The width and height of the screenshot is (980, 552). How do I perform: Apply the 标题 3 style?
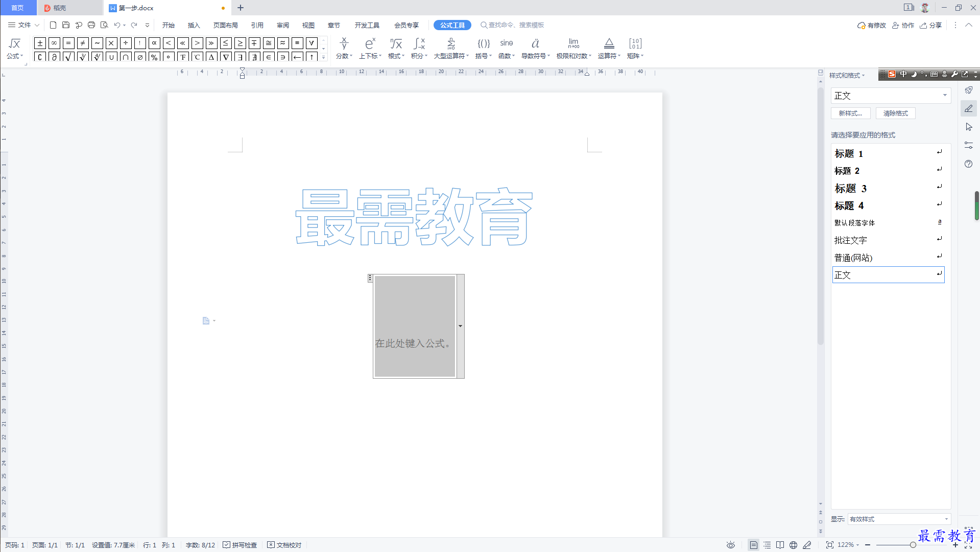pos(889,188)
